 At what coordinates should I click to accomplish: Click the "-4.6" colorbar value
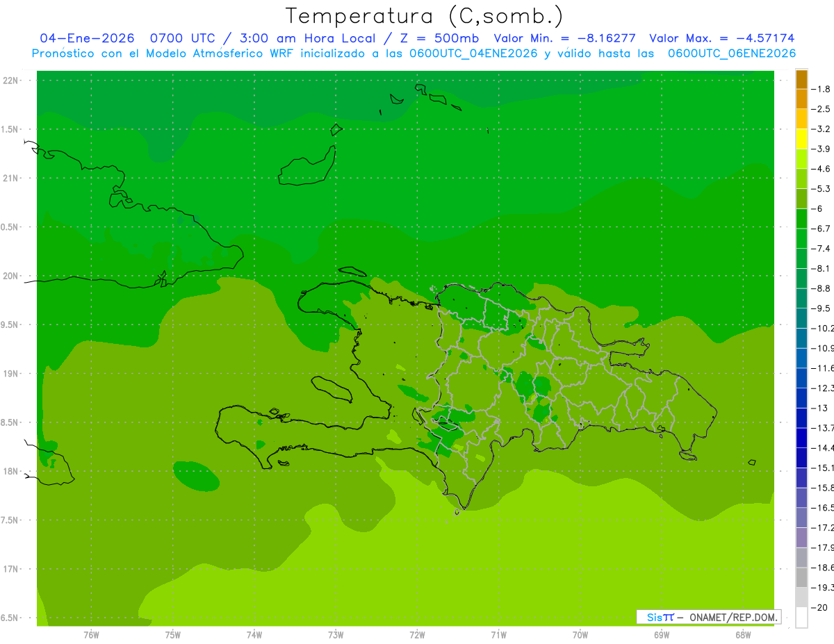tap(821, 169)
